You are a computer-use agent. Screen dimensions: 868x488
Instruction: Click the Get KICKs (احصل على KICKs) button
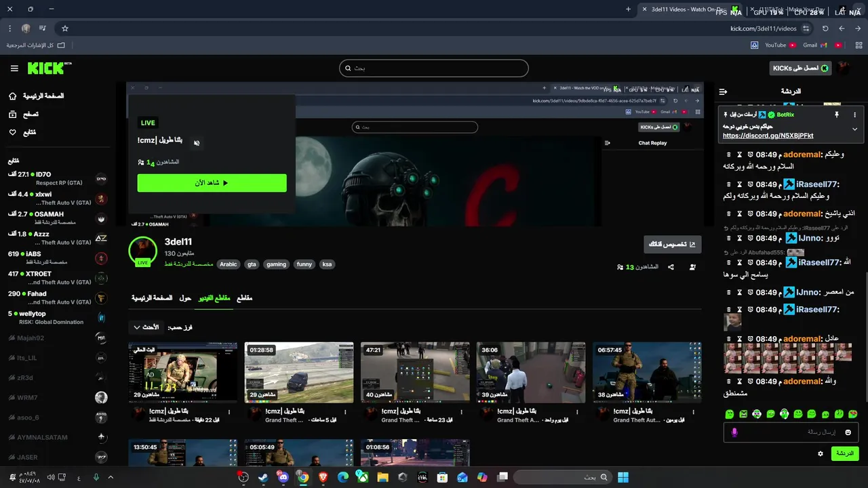pos(800,68)
